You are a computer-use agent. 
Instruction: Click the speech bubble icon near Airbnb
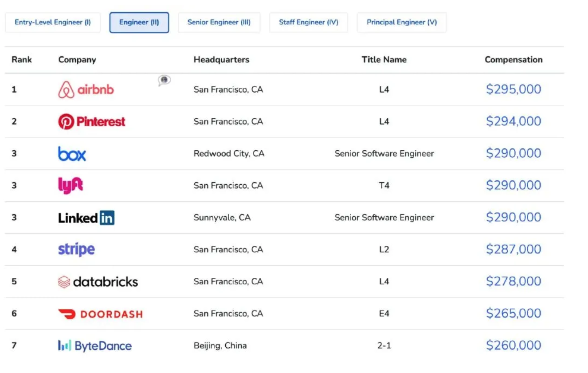pos(164,80)
